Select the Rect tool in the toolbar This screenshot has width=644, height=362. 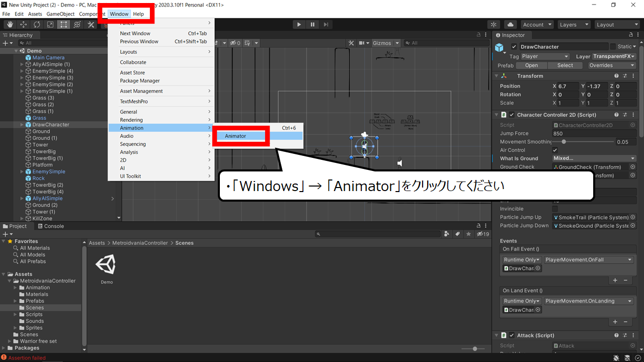click(x=64, y=25)
